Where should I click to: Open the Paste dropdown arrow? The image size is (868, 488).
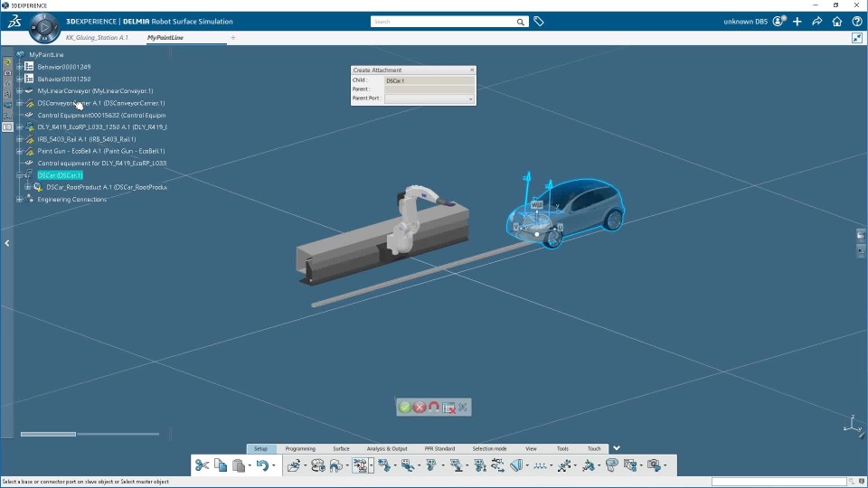[250, 466]
